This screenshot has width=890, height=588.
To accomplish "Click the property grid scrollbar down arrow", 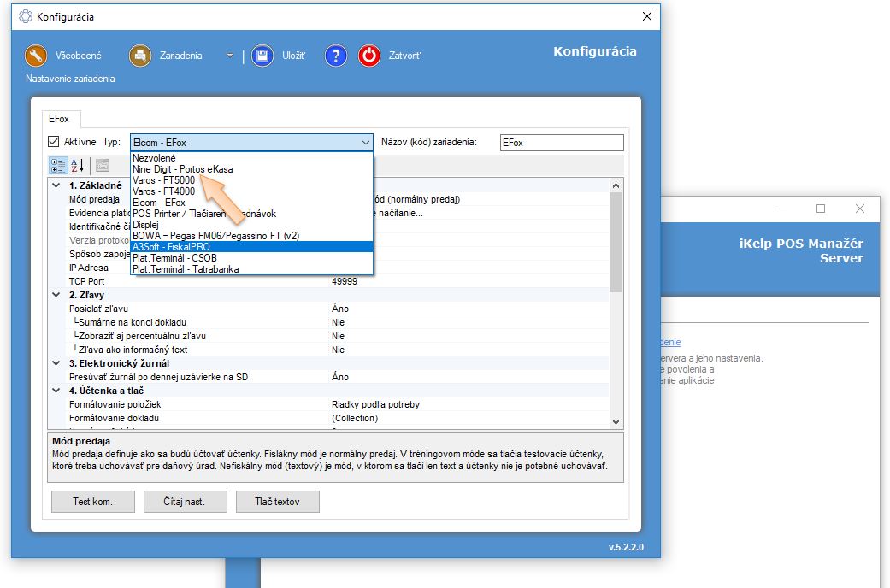I will (x=616, y=421).
